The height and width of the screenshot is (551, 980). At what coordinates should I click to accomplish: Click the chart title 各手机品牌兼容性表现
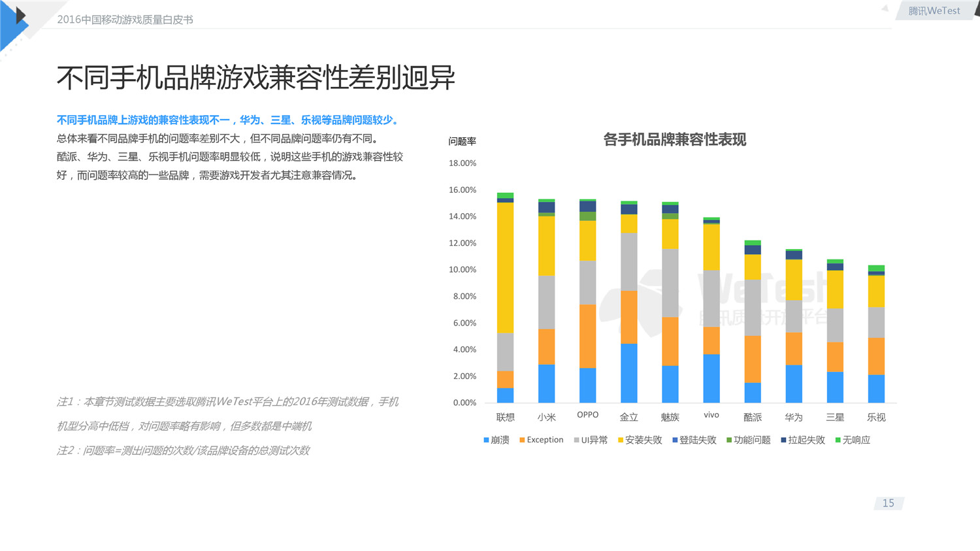pyautogui.click(x=674, y=140)
